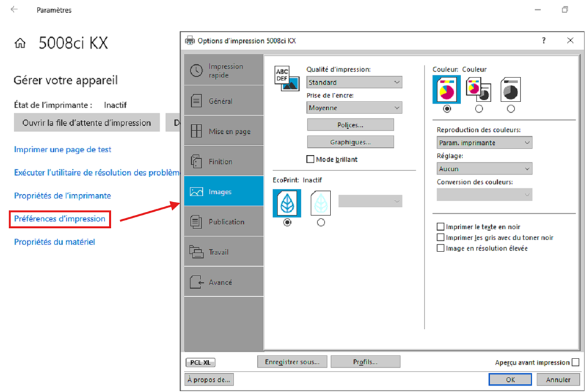This screenshot has width=585, height=392.
Task: Select the full color radio button
Action: pos(447,108)
